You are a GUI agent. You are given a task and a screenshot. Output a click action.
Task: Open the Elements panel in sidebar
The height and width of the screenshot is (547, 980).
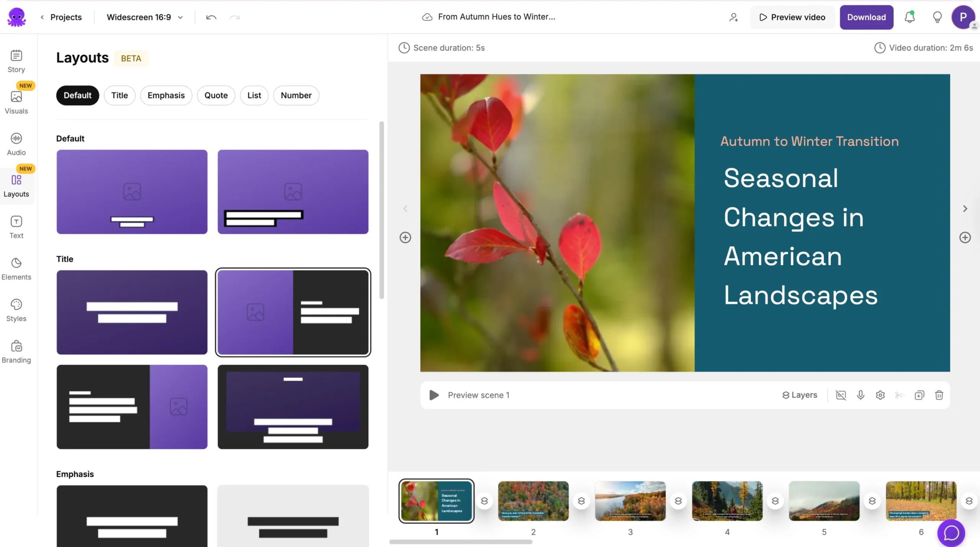tap(16, 269)
